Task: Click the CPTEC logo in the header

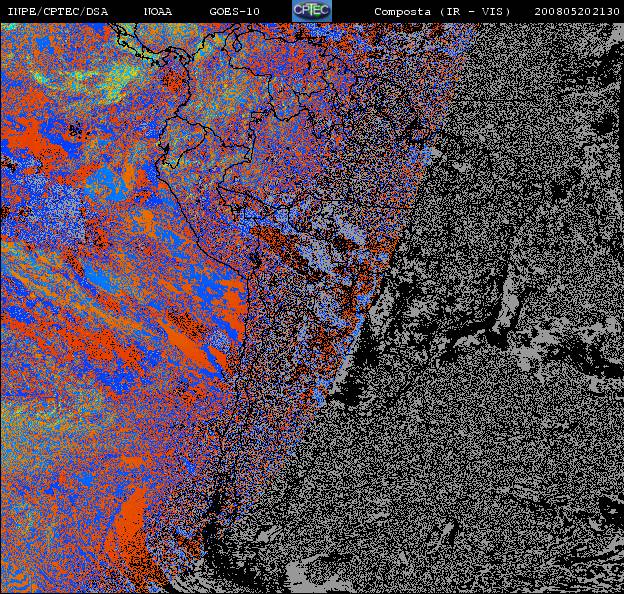Action: [x=312, y=11]
